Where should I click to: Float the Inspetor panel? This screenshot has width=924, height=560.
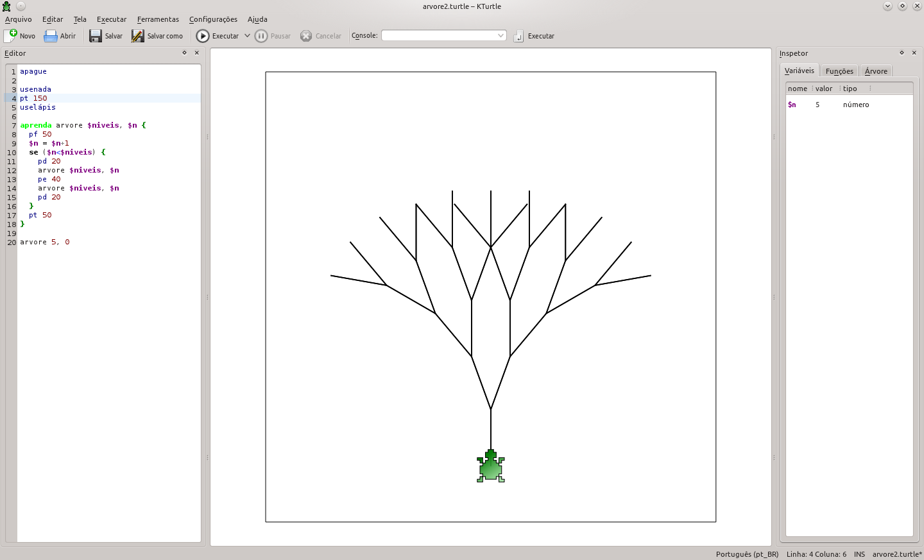point(902,53)
